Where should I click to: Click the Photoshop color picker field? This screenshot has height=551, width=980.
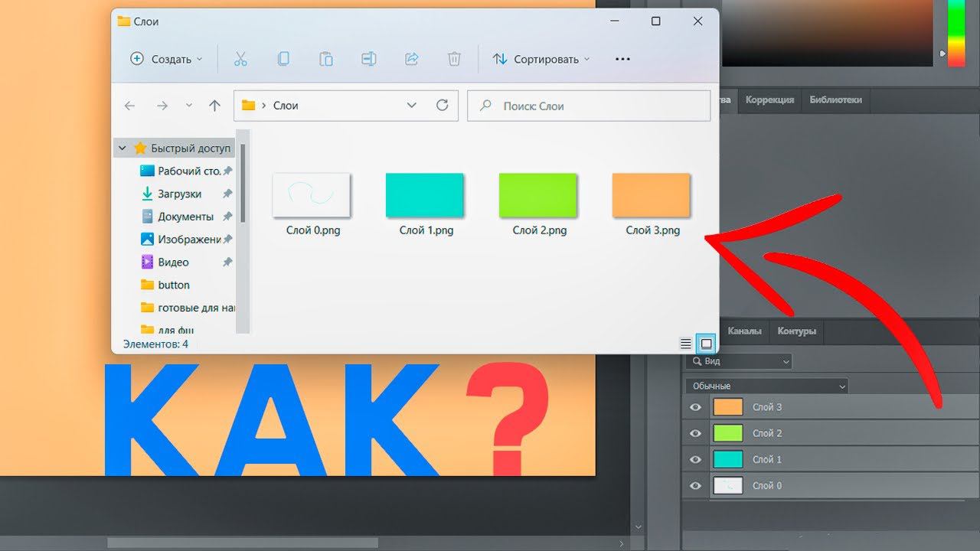tap(829, 33)
